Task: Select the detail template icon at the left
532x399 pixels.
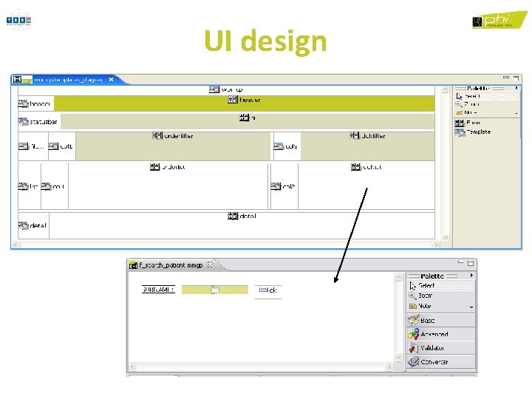Action: click(23, 225)
